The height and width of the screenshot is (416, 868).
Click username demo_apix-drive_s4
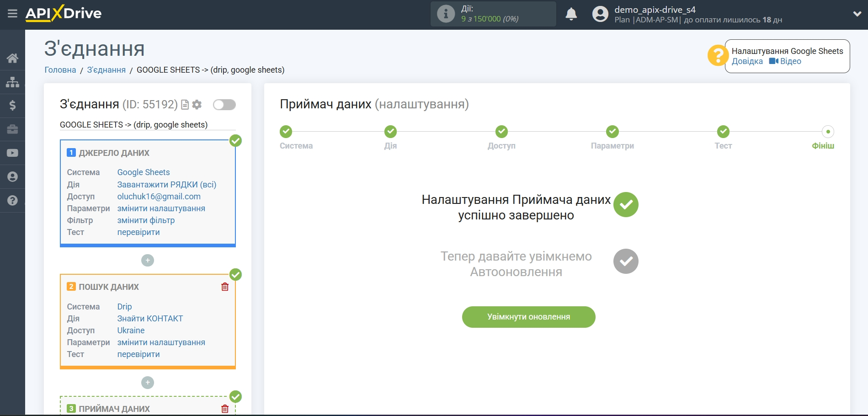point(655,10)
